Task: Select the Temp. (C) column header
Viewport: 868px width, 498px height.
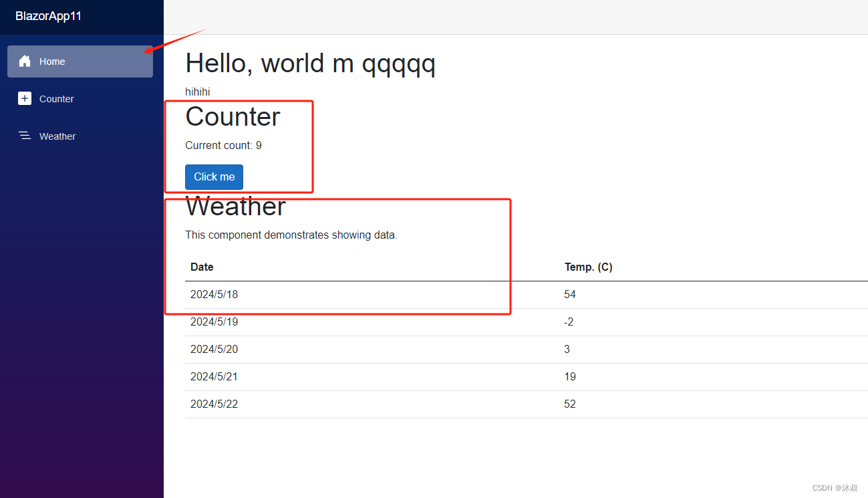Action: 588,267
